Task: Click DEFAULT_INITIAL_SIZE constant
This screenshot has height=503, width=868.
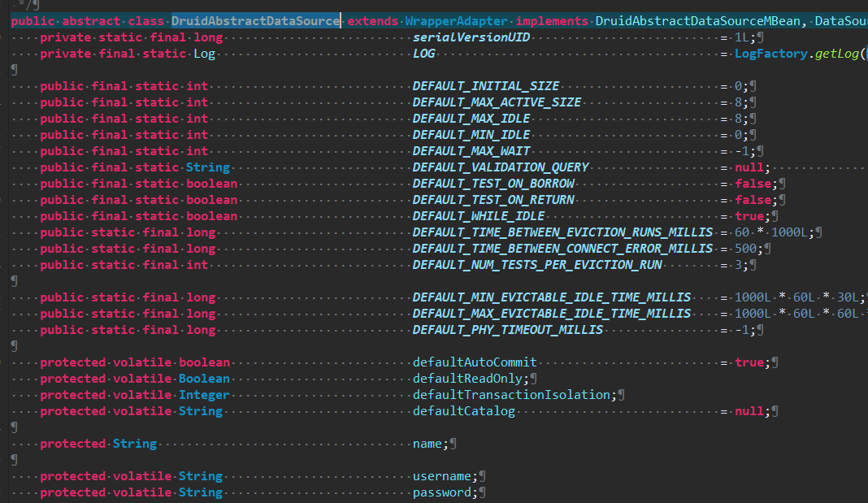Action: 486,86
